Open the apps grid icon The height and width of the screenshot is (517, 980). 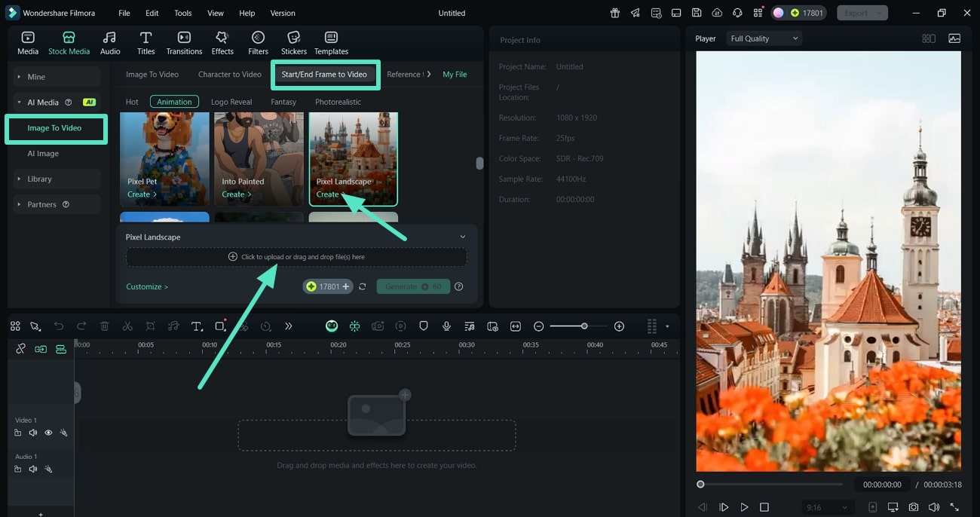pyautogui.click(x=758, y=13)
